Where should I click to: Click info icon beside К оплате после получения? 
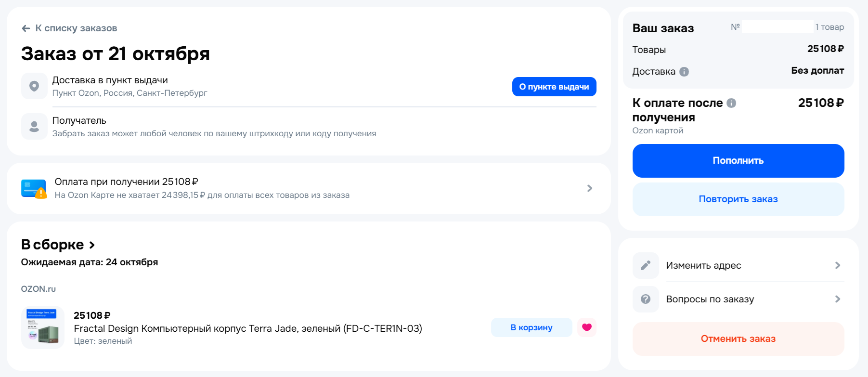[x=731, y=103]
